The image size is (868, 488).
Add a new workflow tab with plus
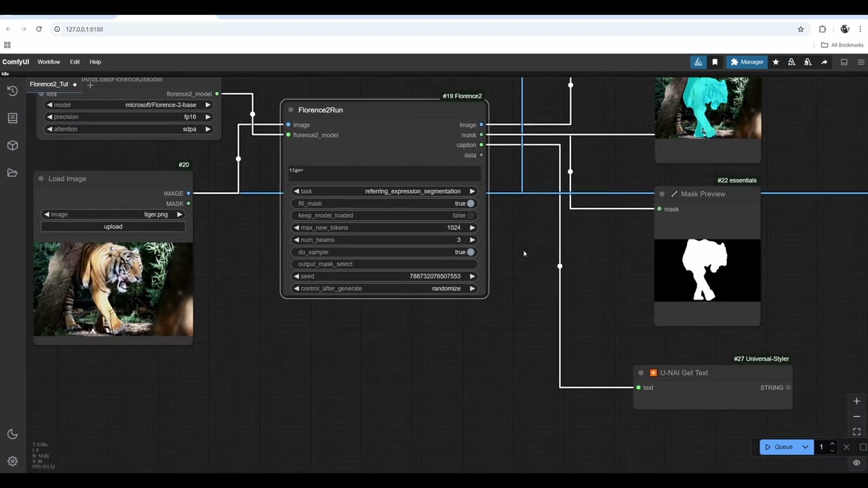(90, 85)
